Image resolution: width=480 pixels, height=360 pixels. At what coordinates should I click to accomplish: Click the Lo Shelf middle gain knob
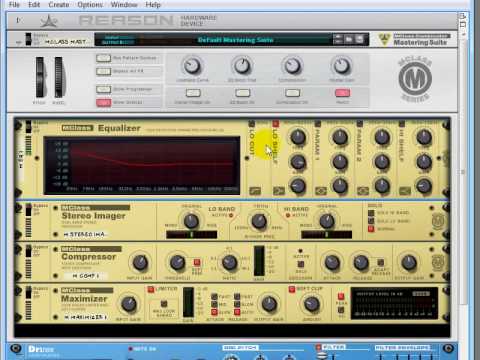pos(298,162)
